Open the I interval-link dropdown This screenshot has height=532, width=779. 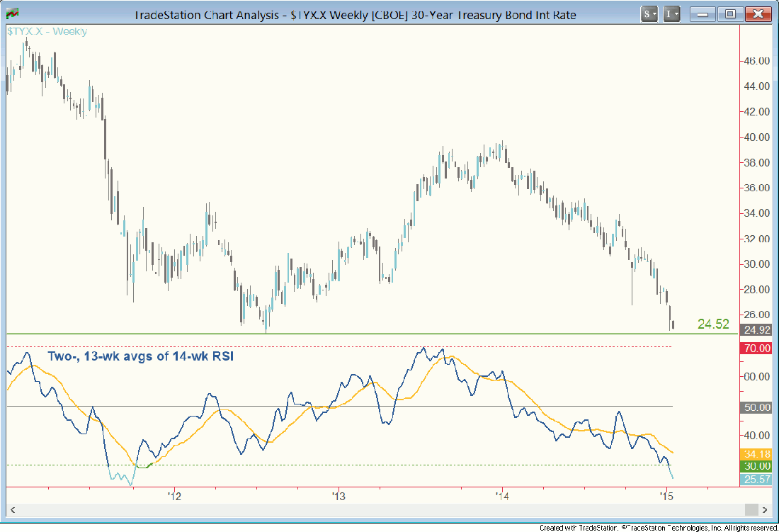pyautogui.click(x=672, y=13)
